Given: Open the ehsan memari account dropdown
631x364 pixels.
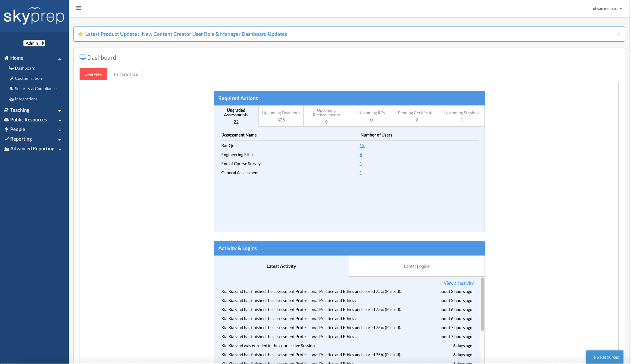Looking at the screenshot, I should click(x=607, y=8).
